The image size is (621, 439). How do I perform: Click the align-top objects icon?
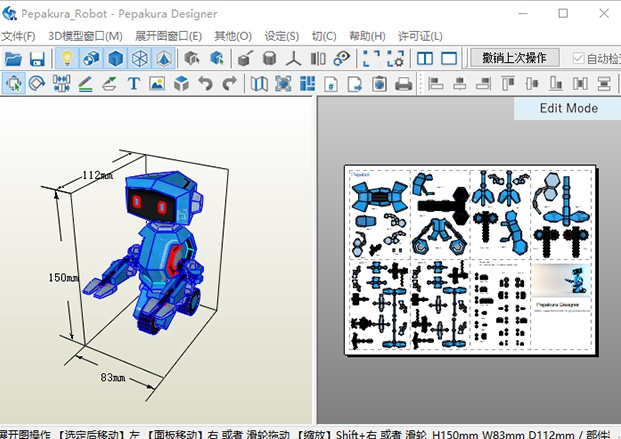click(508, 84)
